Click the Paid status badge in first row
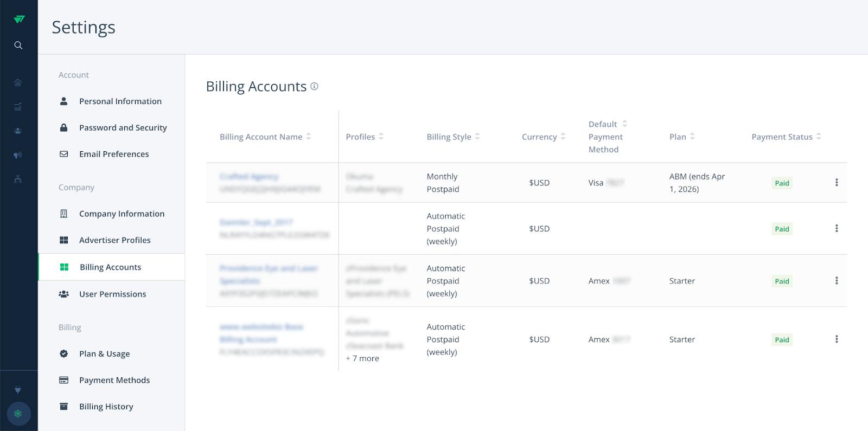The image size is (868, 431). (x=782, y=183)
